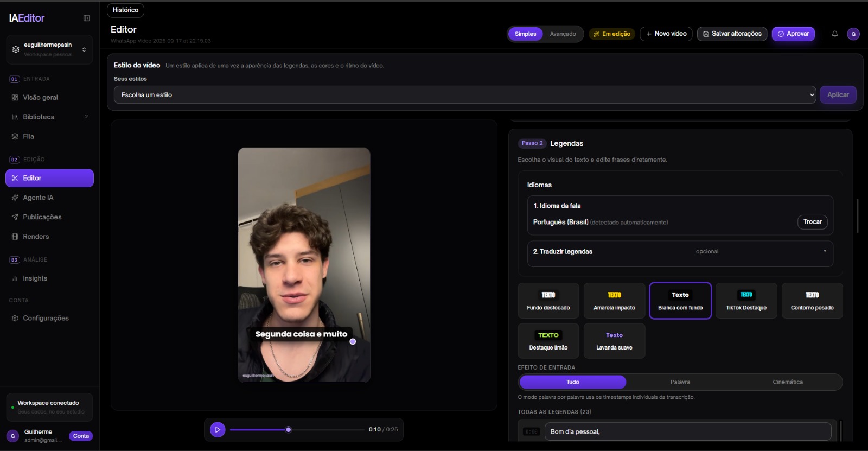The image size is (868, 451).
Task: Set entry effect to Palavra
Action: (680, 382)
